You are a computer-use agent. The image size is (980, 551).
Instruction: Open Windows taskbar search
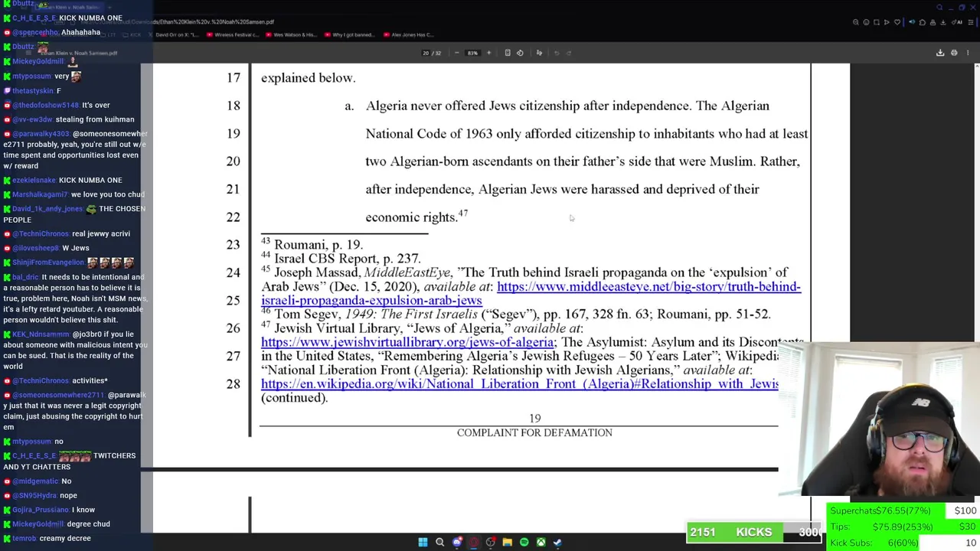click(439, 542)
